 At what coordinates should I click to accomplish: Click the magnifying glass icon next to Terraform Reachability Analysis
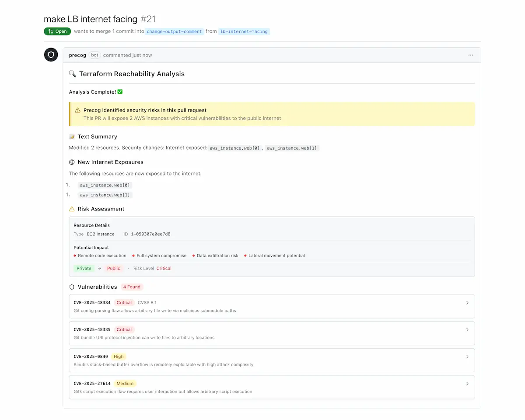point(73,73)
